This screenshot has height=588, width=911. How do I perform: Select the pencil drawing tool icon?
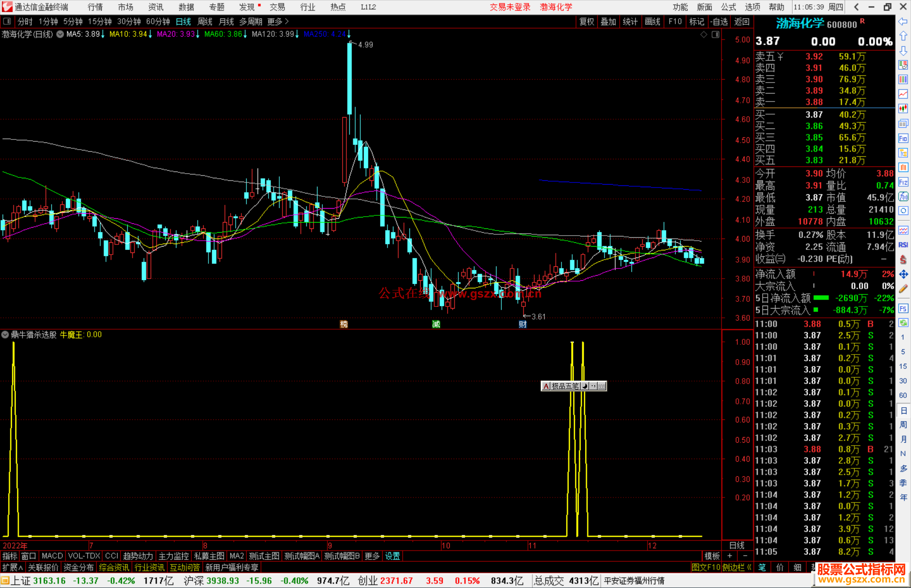click(903, 289)
